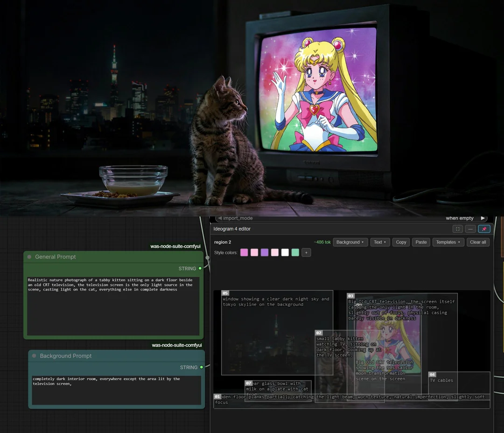Image resolution: width=504 pixels, height=433 pixels.
Task: Select the mint green style color swatch
Action: click(x=295, y=253)
